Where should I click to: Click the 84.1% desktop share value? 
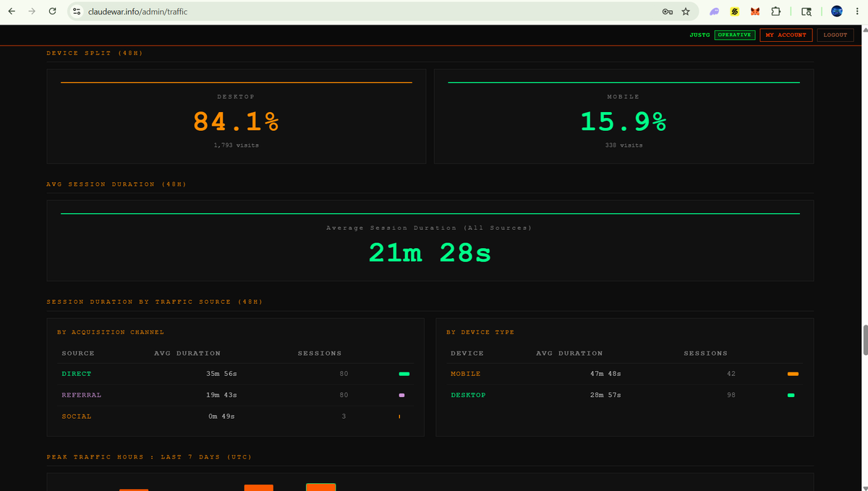236,121
